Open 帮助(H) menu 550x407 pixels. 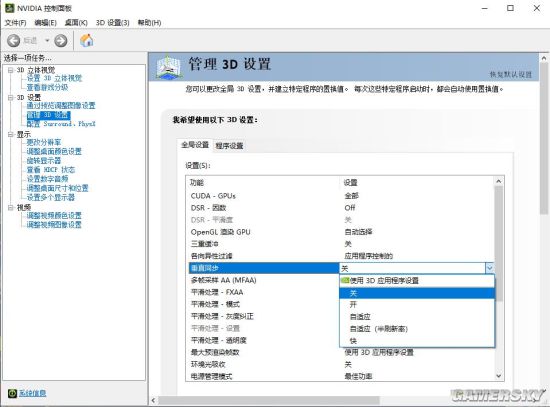149,23
